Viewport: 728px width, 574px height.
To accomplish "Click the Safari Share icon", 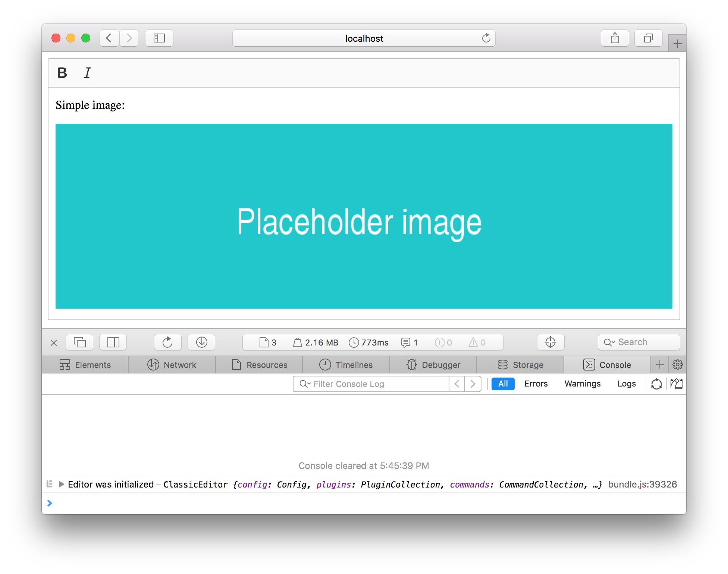I will pyautogui.click(x=615, y=38).
